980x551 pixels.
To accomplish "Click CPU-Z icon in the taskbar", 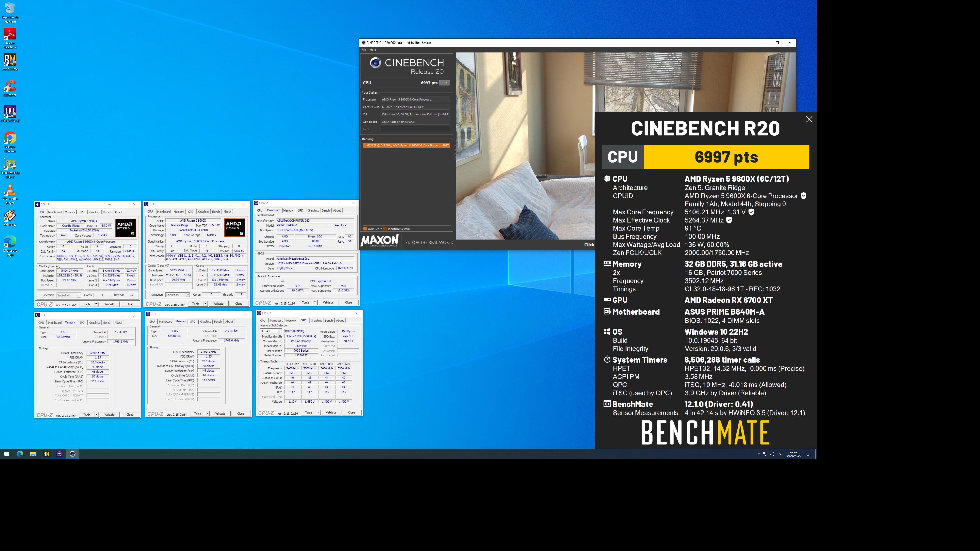I will coord(59,454).
